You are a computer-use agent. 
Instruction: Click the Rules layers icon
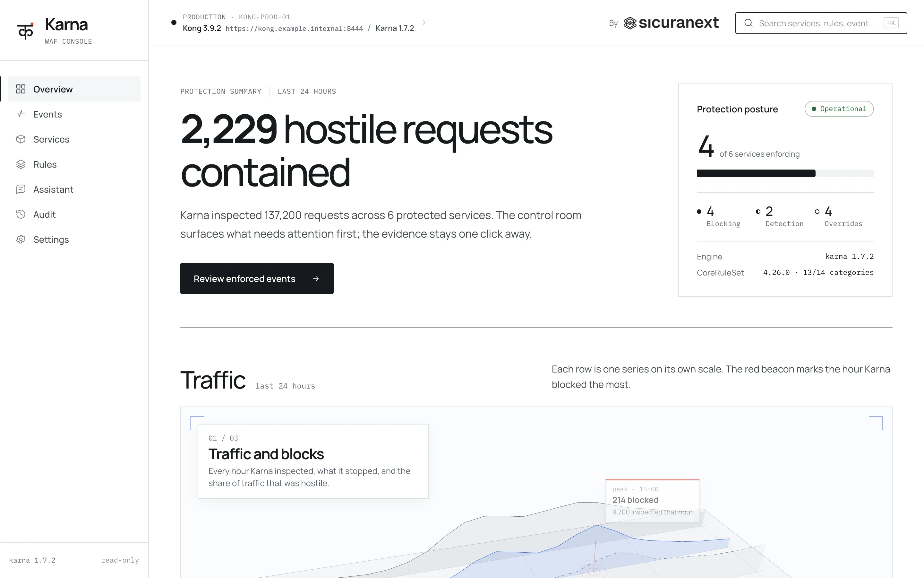click(x=21, y=164)
